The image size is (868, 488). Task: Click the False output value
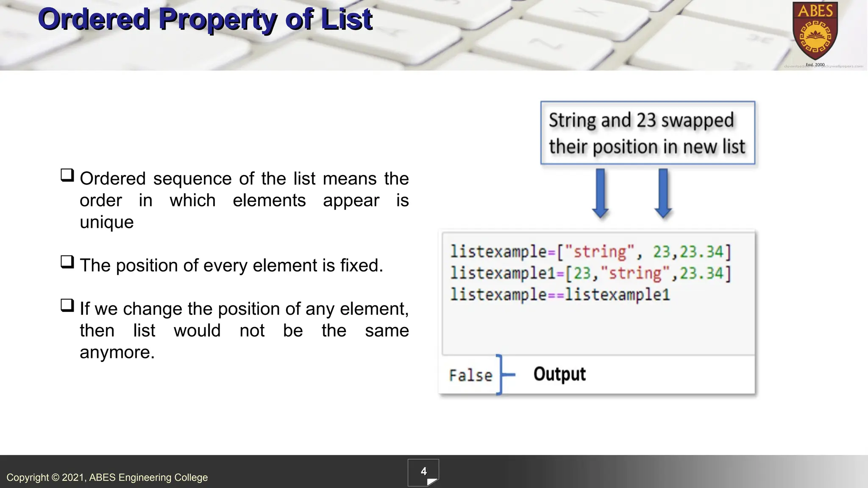(x=470, y=375)
